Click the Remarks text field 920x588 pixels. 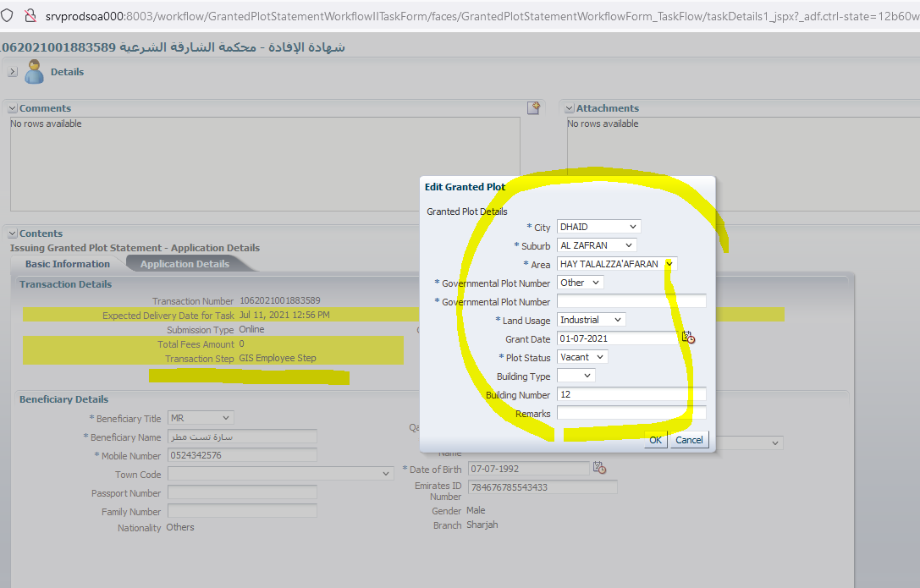(x=631, y=414)
